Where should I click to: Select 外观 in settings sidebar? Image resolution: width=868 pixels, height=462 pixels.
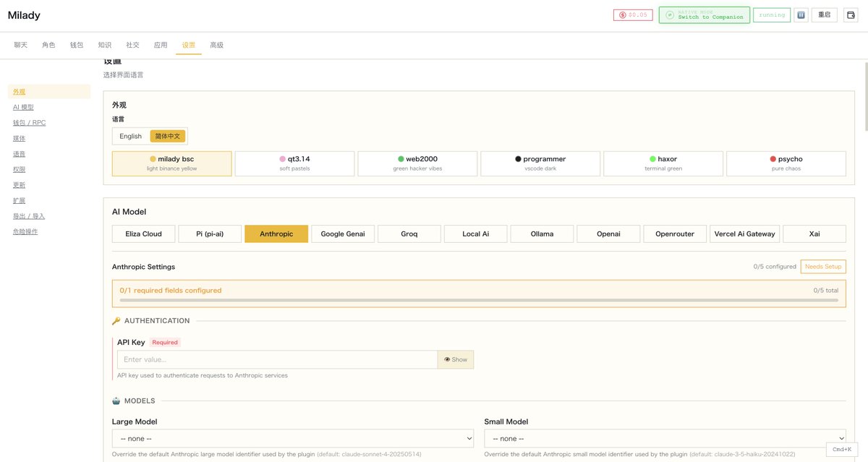(49, 92)
